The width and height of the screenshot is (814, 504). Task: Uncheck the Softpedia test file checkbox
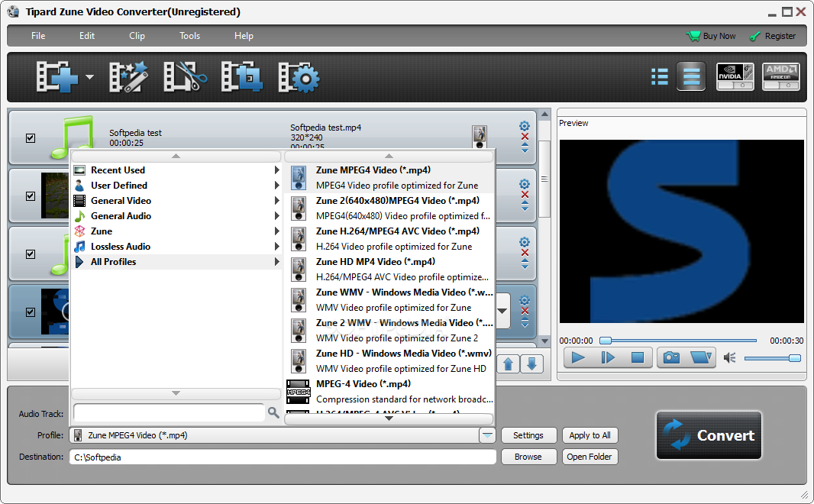pos(31,138)
